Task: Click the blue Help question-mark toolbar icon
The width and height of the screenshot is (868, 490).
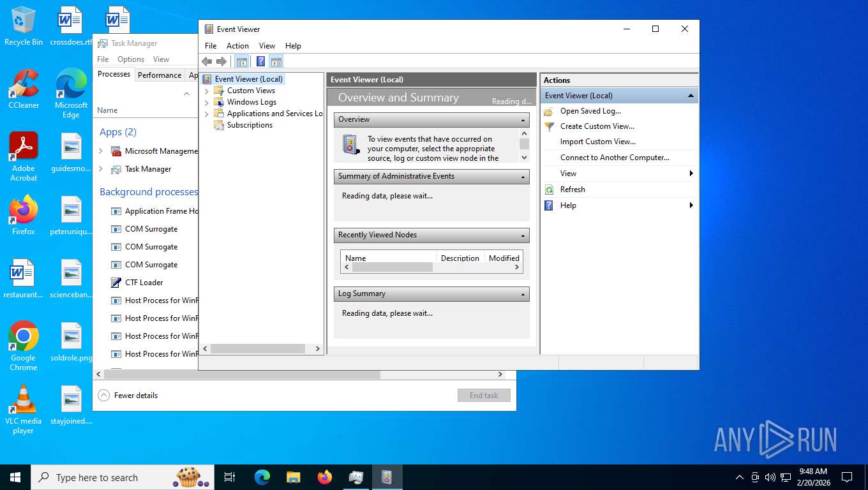Action: pyautogui.click(x=260, y=61)
